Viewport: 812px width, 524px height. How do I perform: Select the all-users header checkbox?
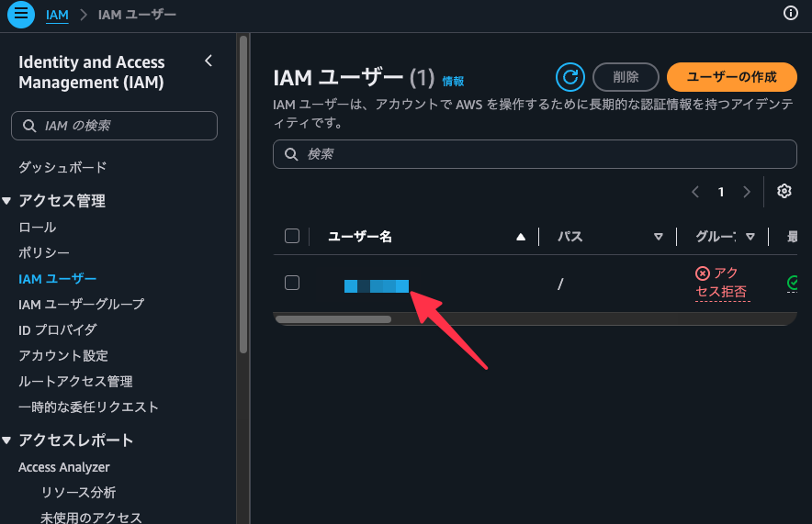pos(292,236)
